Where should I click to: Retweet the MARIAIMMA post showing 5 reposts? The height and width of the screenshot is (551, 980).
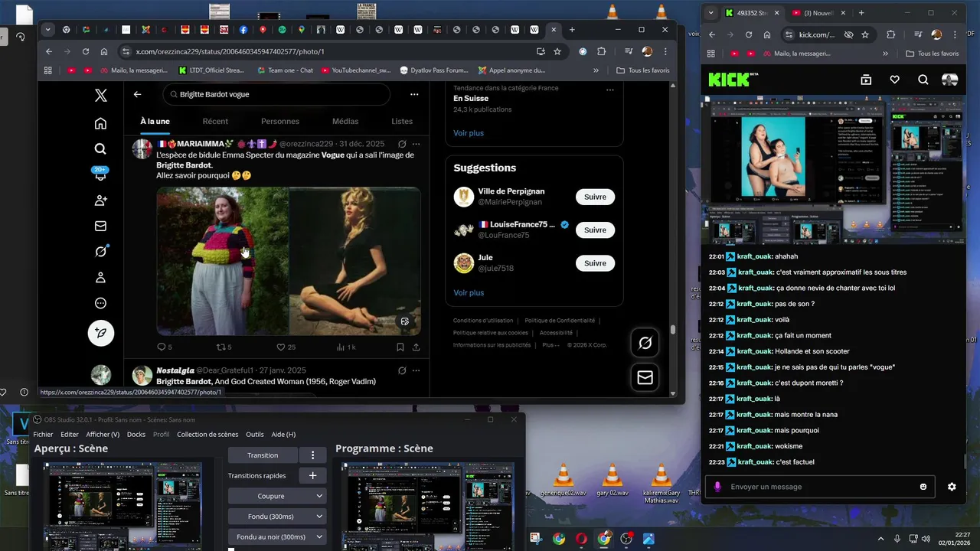pos(224,347)
